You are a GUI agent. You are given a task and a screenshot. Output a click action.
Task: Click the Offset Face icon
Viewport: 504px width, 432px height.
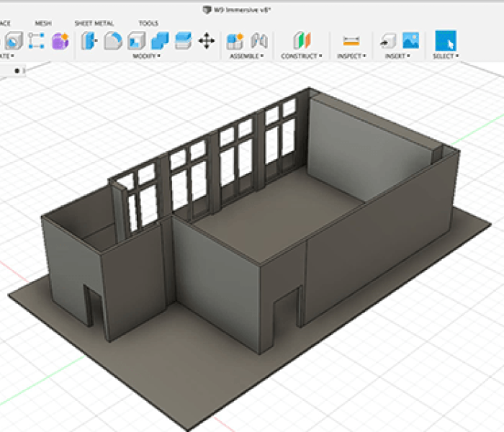tap(184, 40)
